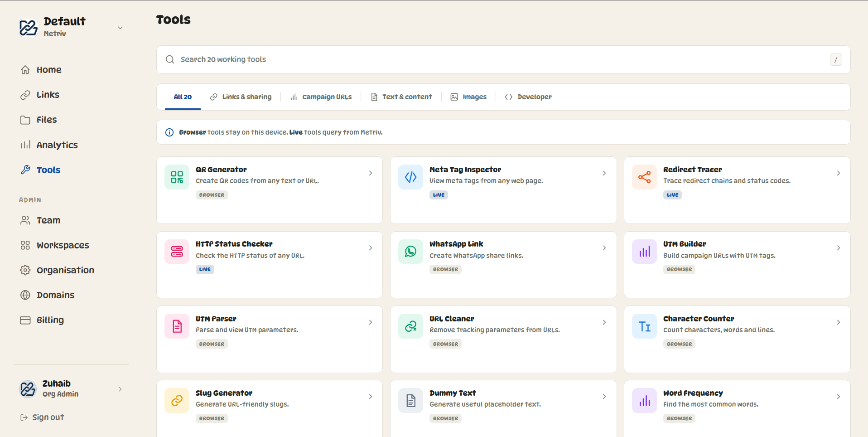Image resolution: width=868 pixels, height=437 pixels.
Task: Click chevron on UTM Parser card
Action: point(371,322)
